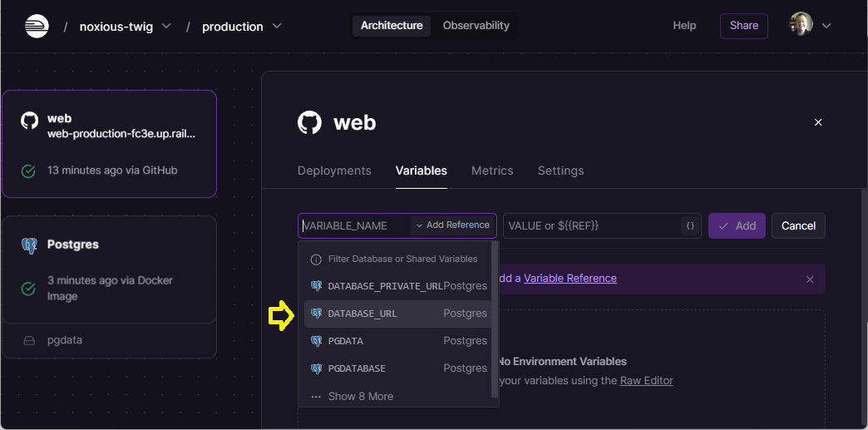
Task: Click the Railway logo icon
Action: [37, 26]
